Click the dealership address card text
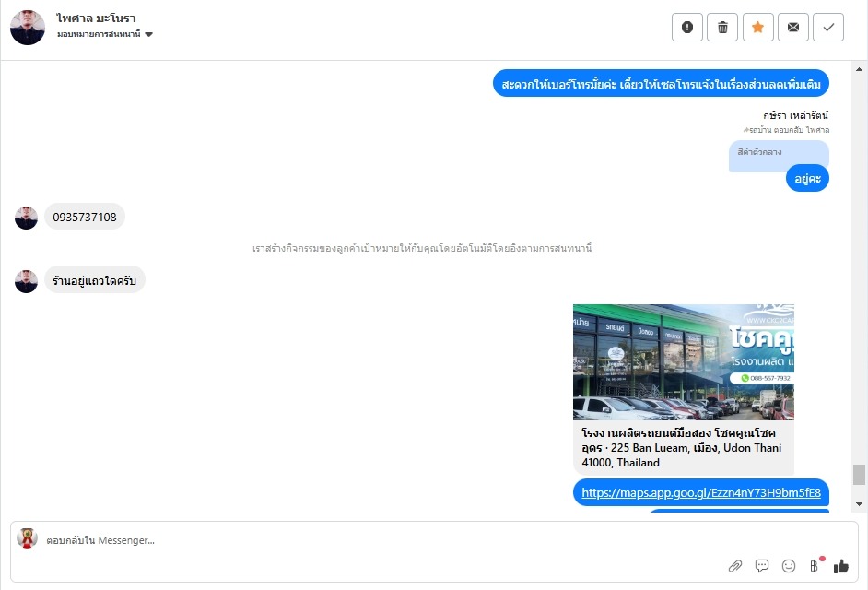Screen dimensions: 868x590 click(x=683, y=448)
